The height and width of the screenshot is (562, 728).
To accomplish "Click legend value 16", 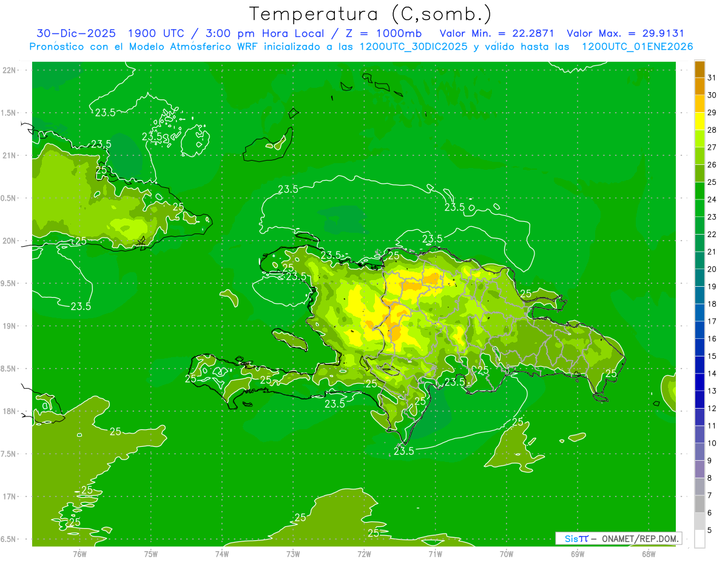I will tap(712, 339).
